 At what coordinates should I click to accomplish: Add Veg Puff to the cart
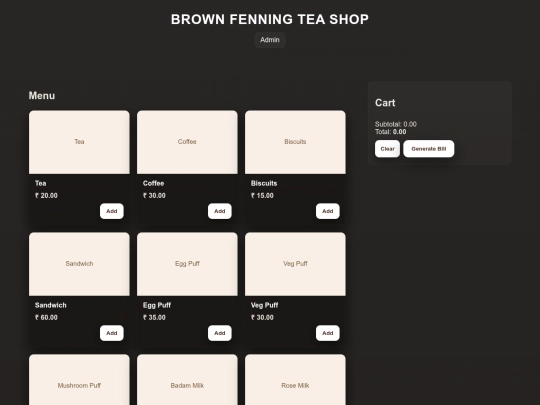pos(328,333)
